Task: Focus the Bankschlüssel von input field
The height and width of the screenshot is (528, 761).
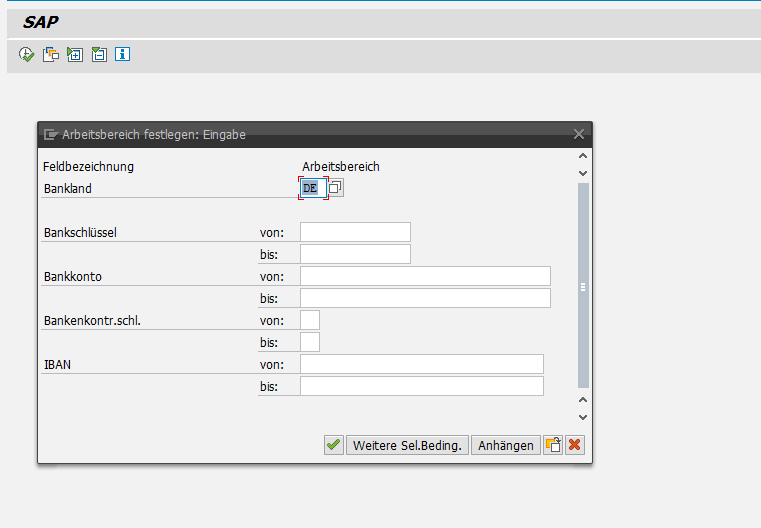Action: tap(355, 232)
